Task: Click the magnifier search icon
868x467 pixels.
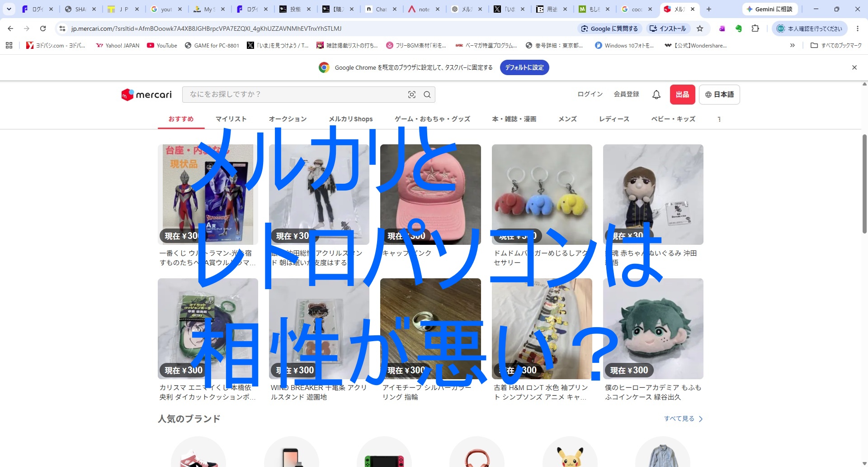Action: click(x=427, y=95)
